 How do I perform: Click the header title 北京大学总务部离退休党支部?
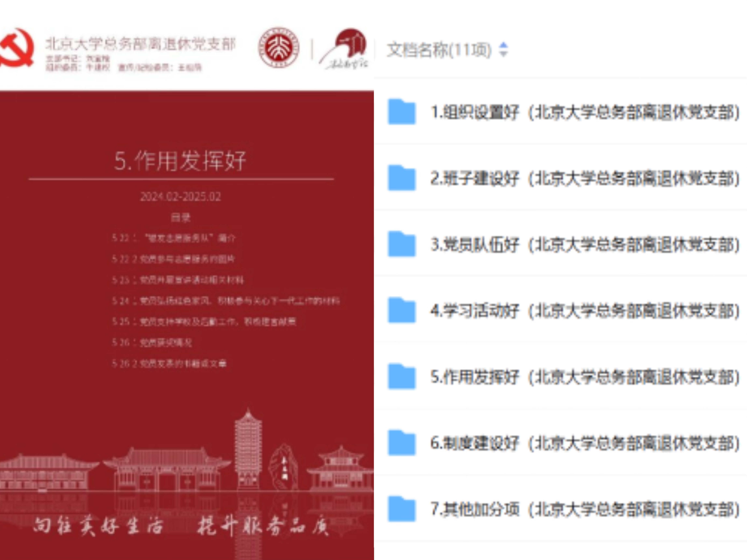click(140, 44)
